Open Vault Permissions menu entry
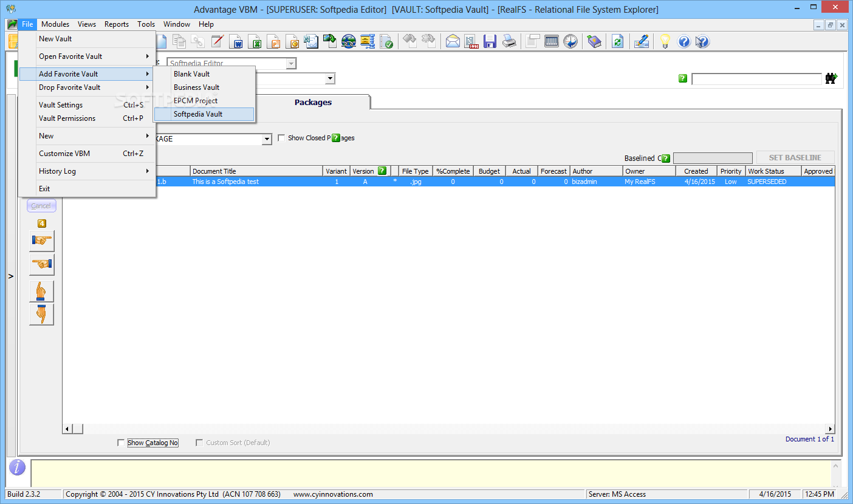The image size is (853, 504). [87, 118]
